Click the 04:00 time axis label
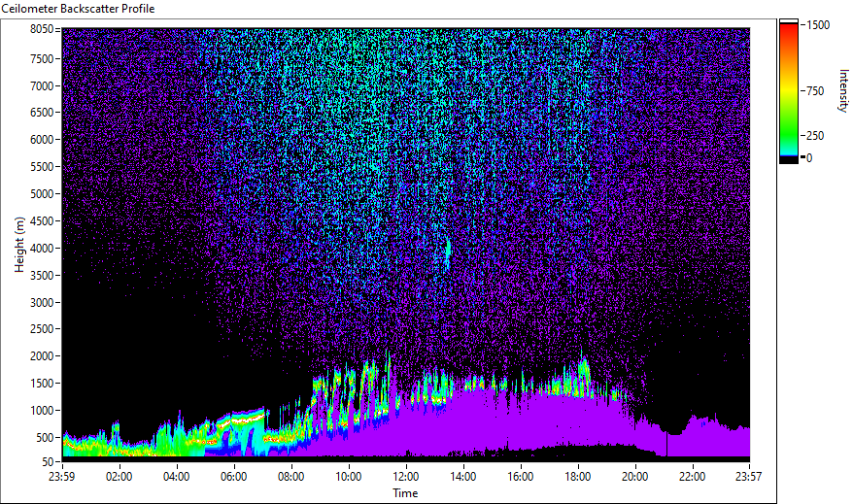853x504 pixels. tap(176, 477)
